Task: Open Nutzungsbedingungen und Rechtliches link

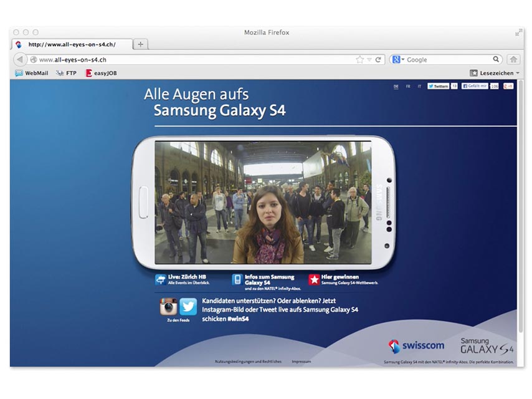Action: click(x=249, y=362)
